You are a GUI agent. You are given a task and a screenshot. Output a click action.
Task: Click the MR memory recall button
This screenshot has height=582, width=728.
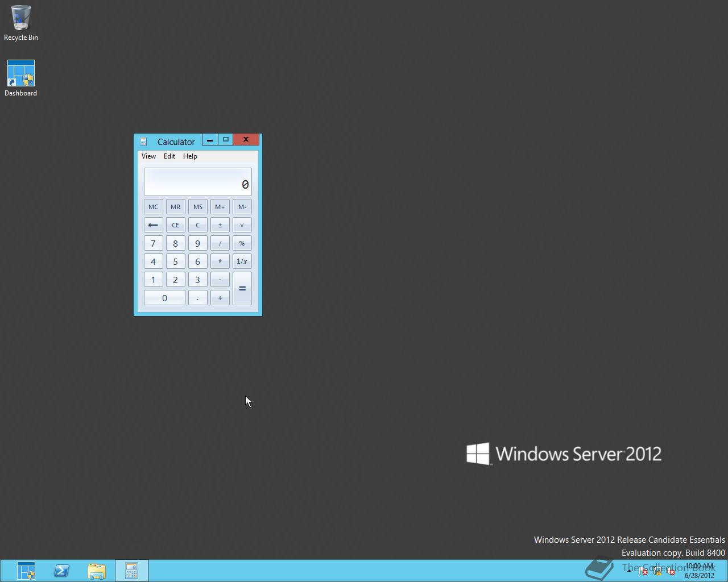(176, 207)
